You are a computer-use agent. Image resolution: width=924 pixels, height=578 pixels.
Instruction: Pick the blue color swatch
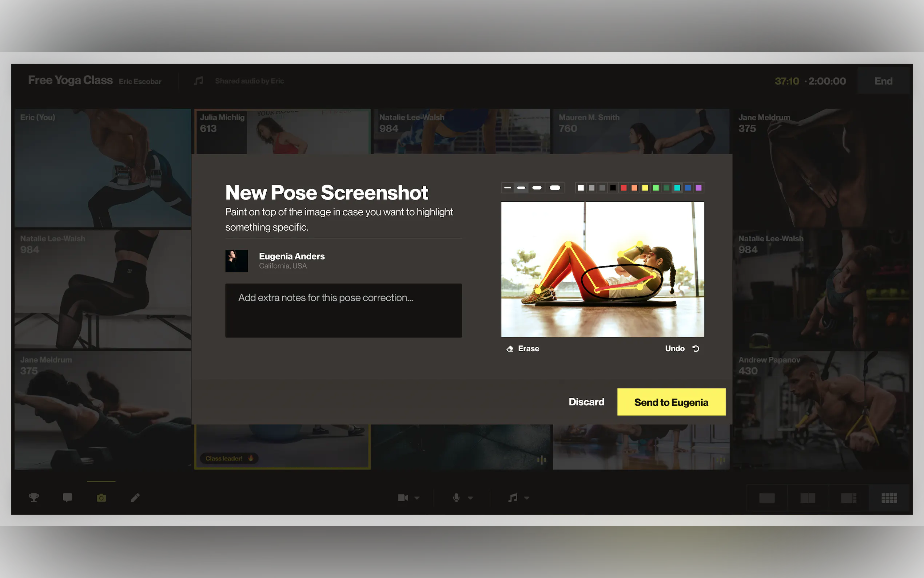(x=688, y=188)
